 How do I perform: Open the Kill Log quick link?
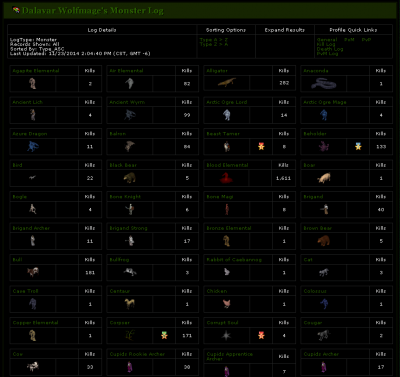[326, 44]
